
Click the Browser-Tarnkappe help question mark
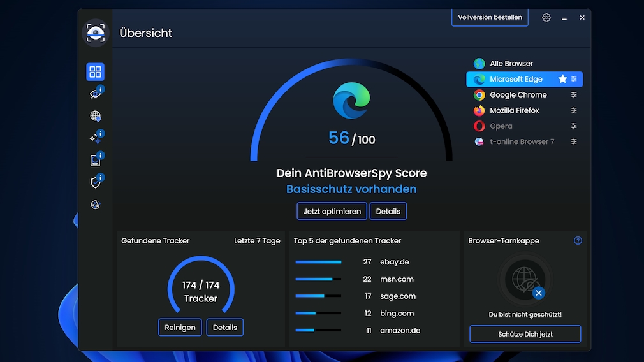[x=578, y=240]
